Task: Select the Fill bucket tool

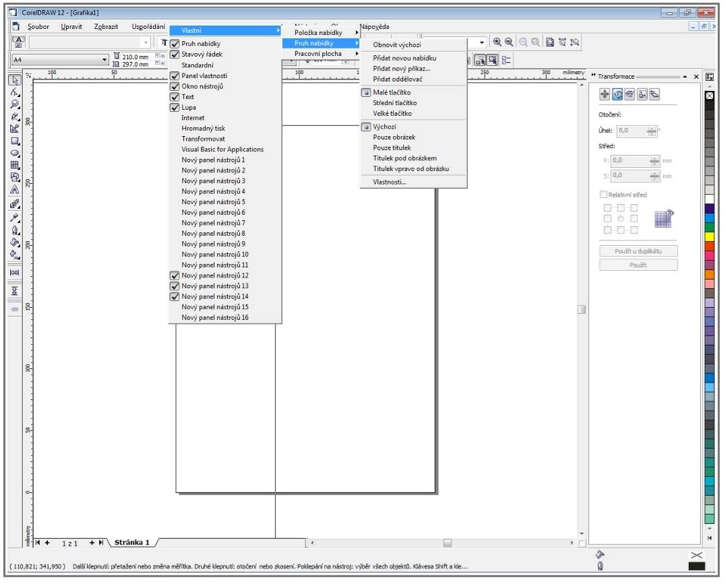Action: 15,242
